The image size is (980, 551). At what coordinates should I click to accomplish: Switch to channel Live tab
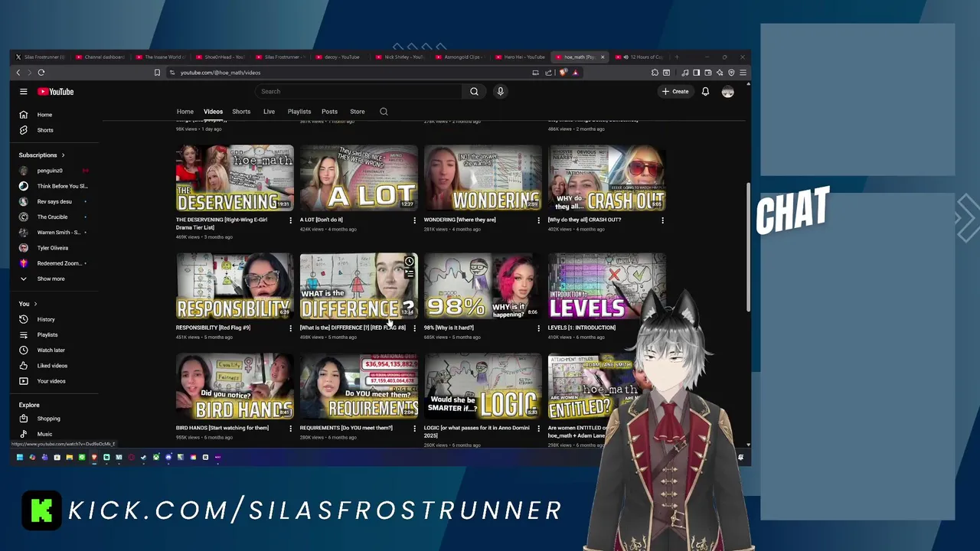pyautogui.click(x=269, y=112)
